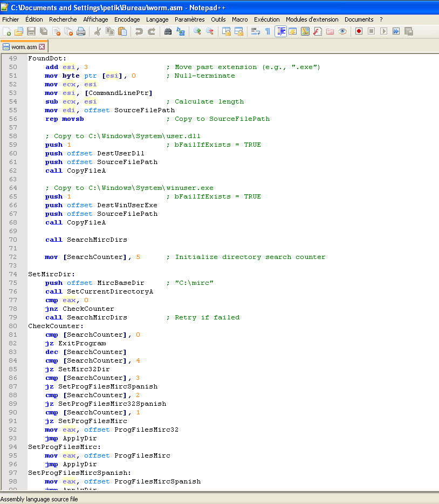Open the Replace dialog icon

(x=181, y=31)
